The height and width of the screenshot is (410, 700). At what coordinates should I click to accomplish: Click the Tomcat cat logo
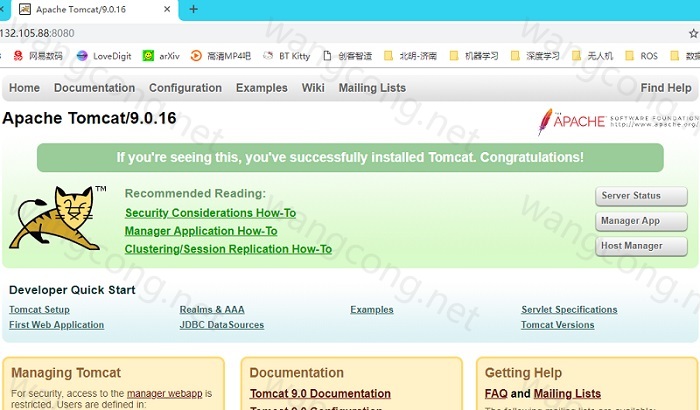[58, 218]
